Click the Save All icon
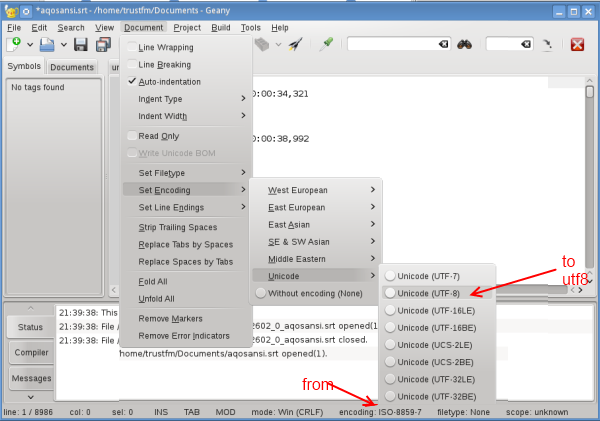The image size is (600, 421). tap(103, 44)
